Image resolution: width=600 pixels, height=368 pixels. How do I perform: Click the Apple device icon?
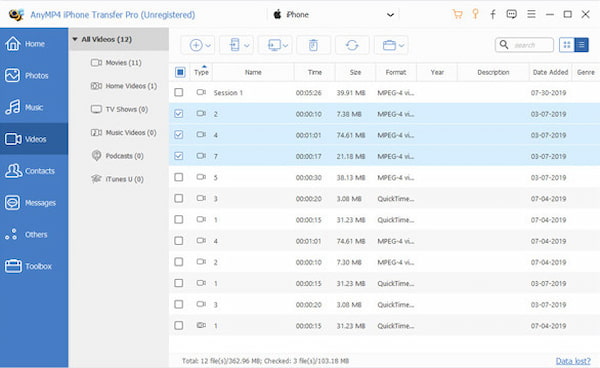[x=277, y=15]
